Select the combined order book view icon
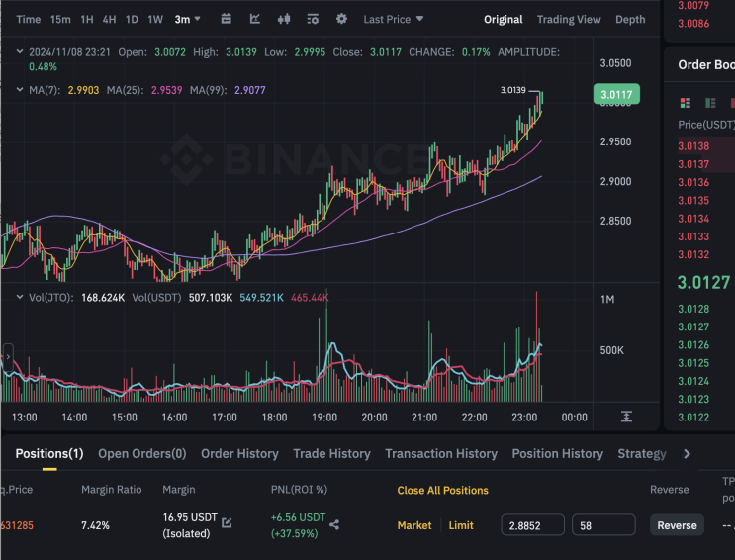 [686, 103]
